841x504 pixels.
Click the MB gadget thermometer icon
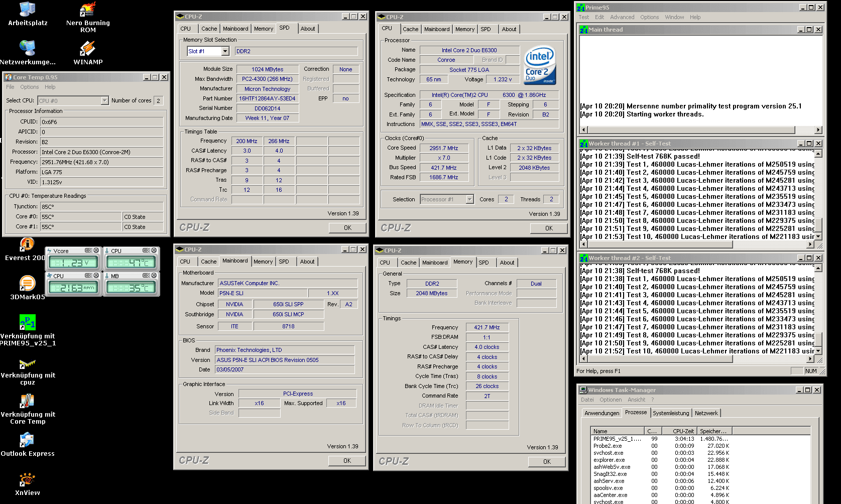click(x=107, y=276)
